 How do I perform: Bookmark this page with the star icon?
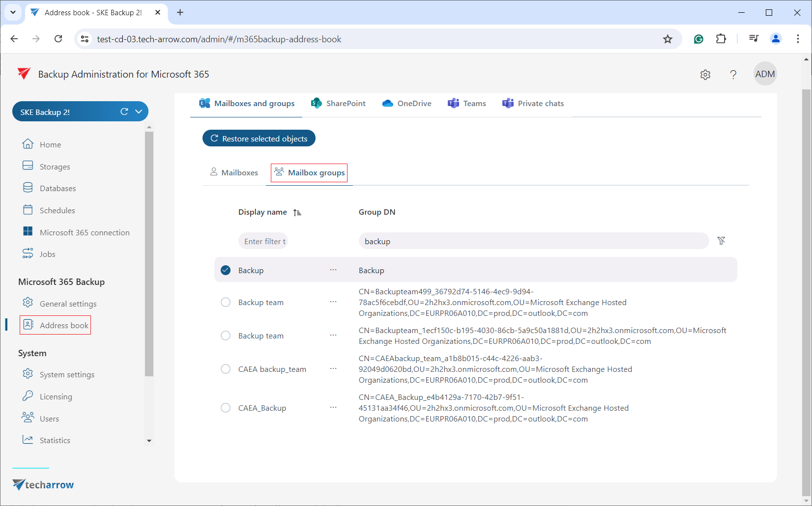pos(667,39)
